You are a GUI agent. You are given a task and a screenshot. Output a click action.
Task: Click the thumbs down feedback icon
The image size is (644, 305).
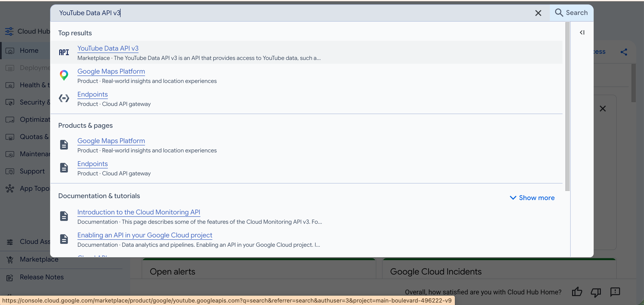pos(596,292)
